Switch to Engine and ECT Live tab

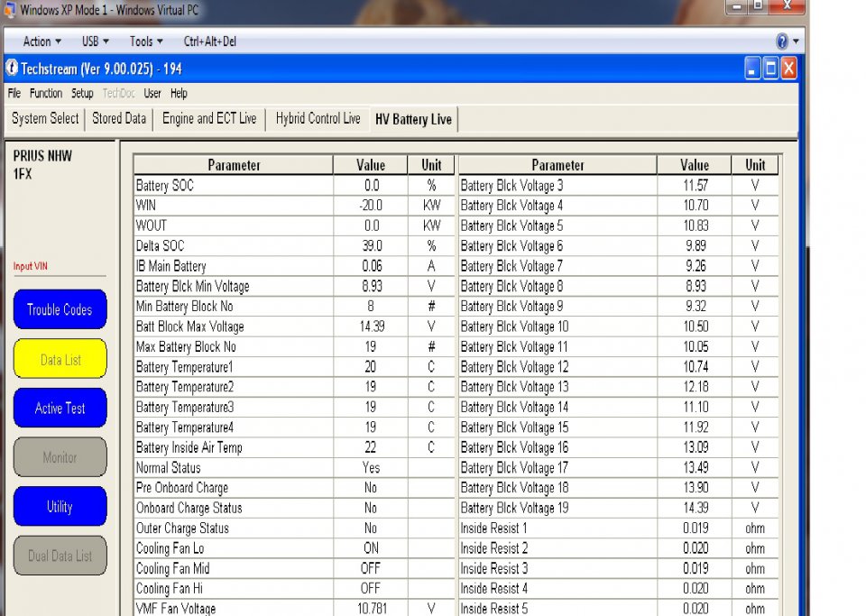tap(209, 119)
